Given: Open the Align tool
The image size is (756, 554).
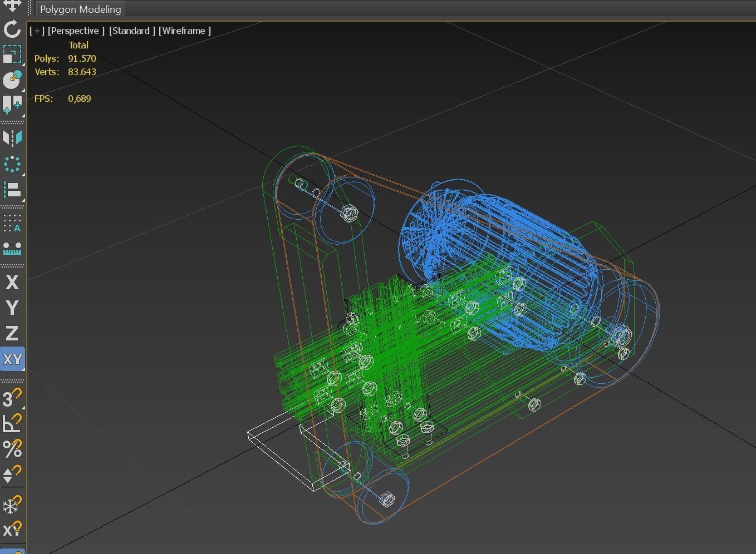Looking at the screenshot, I should click(x=12, y=189).
